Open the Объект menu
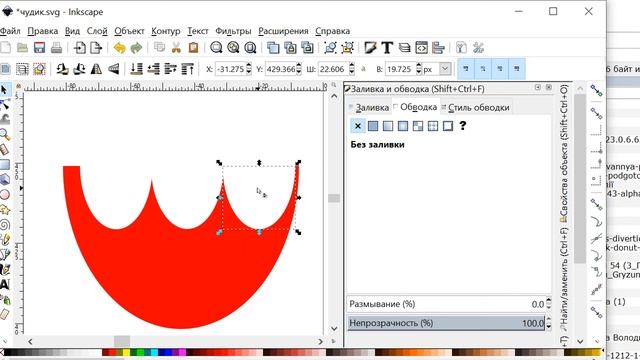 pyautogui.click(x=129, y=31)
